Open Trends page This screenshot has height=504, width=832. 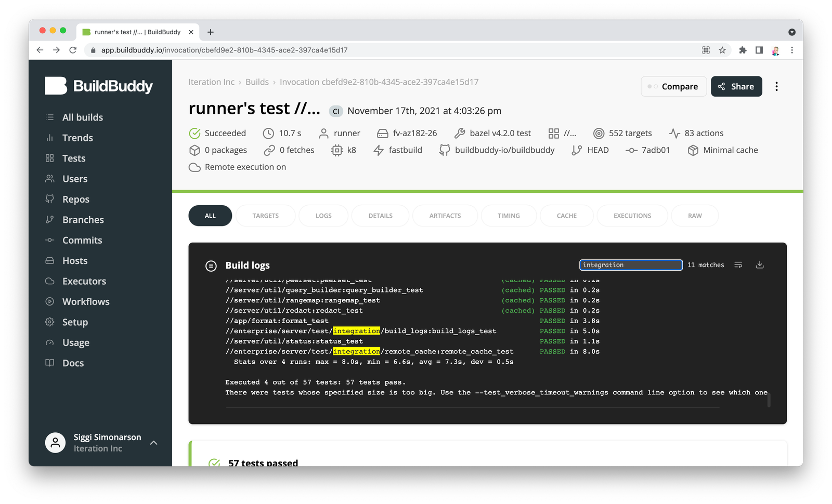pos(77,138)
